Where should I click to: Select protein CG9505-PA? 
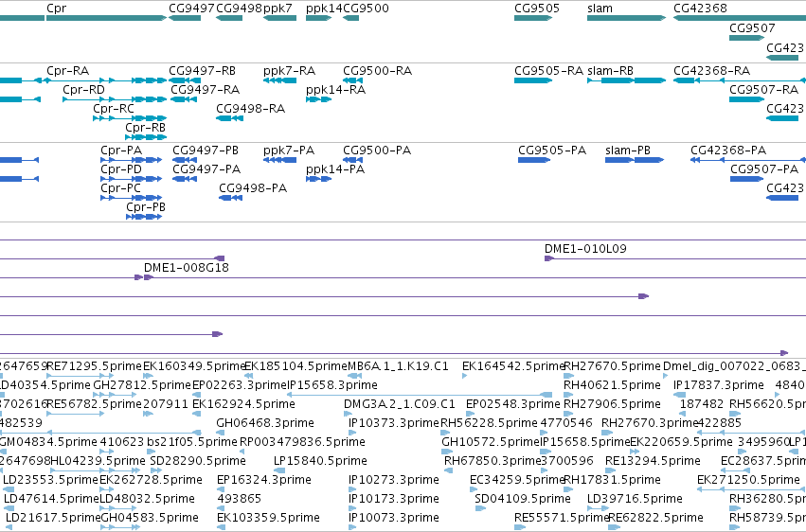(534, 160)
